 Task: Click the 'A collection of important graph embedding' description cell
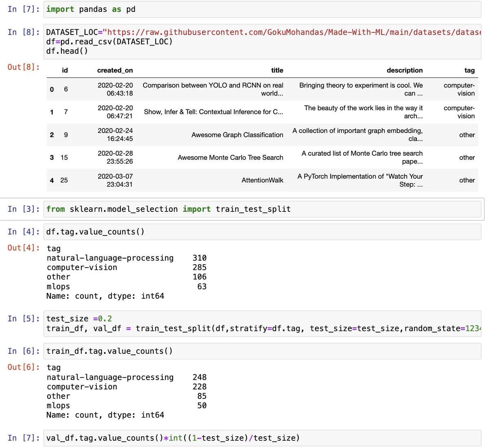[x=357, y=135]
